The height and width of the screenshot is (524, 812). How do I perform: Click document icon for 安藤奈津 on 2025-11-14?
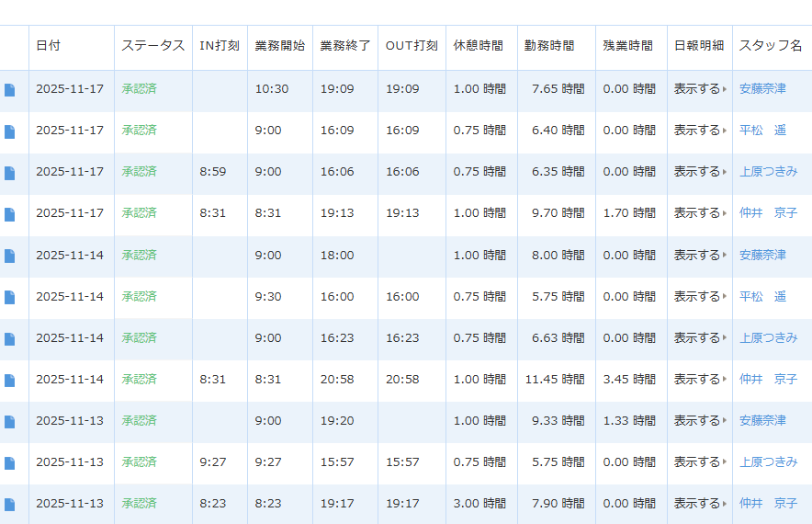pyautogui.click(x=10, y=256)
